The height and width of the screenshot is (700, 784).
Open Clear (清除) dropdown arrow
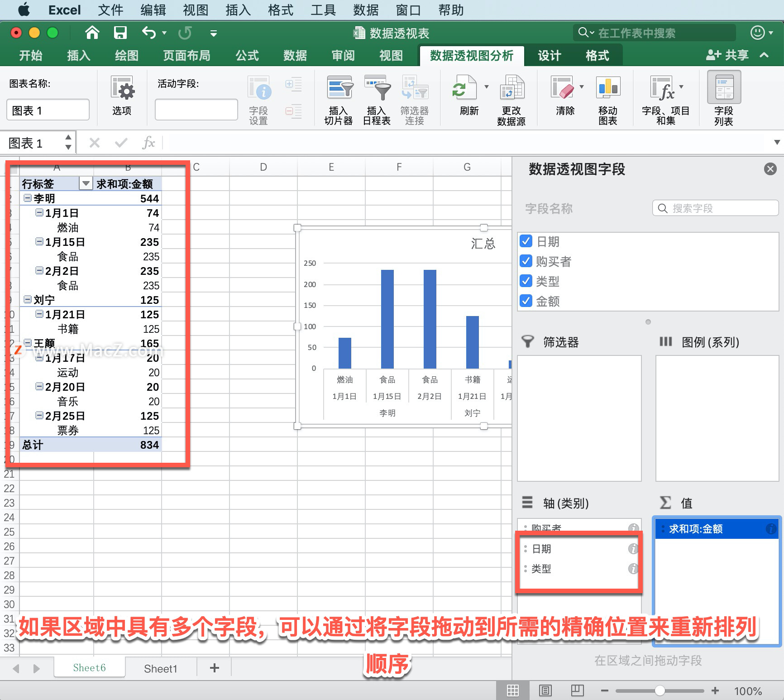click(582, 86)
